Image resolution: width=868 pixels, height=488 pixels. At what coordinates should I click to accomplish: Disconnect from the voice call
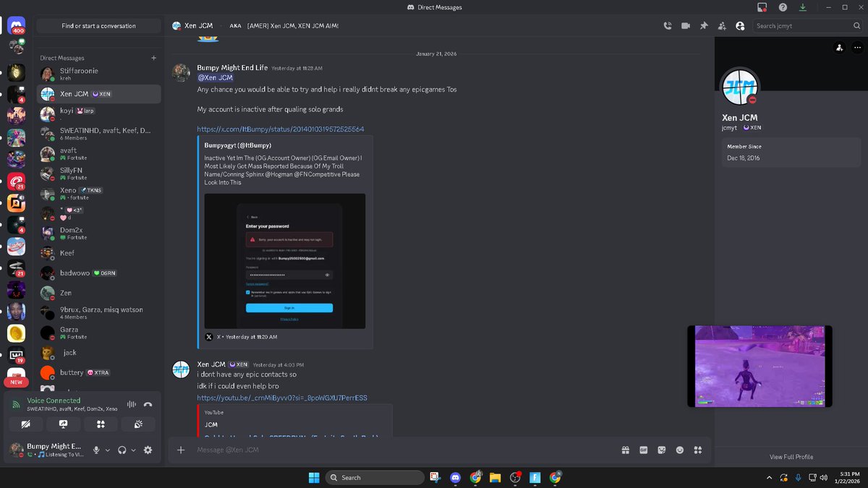(x=148, y=405)
